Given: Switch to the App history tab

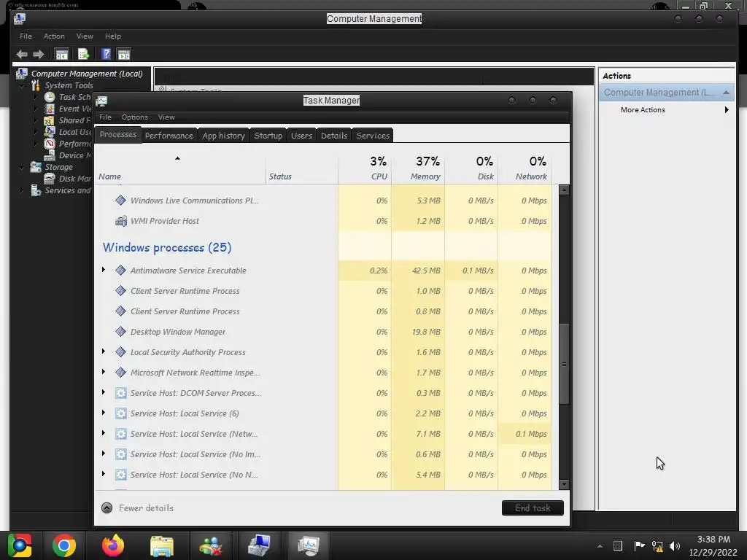Looking at the screenshot, I should (x=223, y=135).
